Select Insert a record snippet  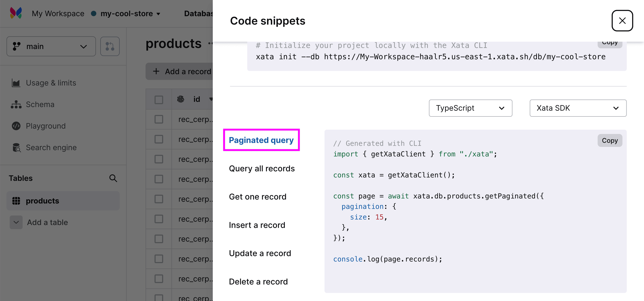tap(257, 225)
